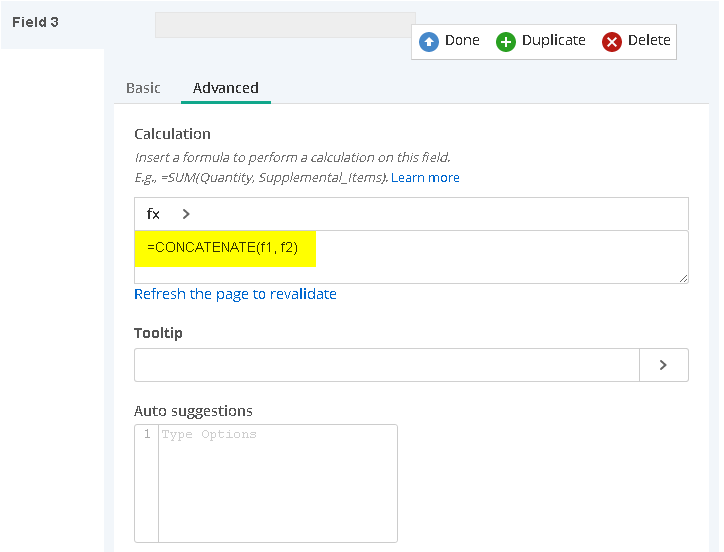Click inside the CONCATENATE formula text area
This screenshot has width=724, height=552.
click(411, 257)
